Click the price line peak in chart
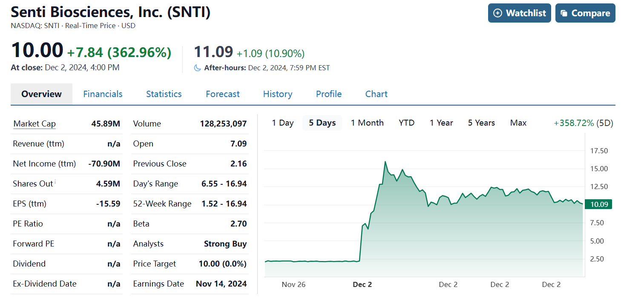The height and width of the screenshot is (304, 644). [385, 162]
